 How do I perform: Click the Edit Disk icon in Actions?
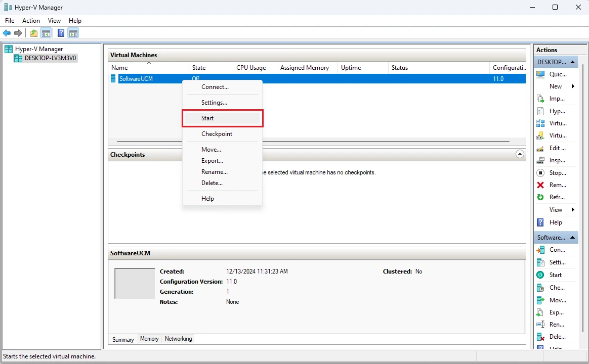point(540,148)
